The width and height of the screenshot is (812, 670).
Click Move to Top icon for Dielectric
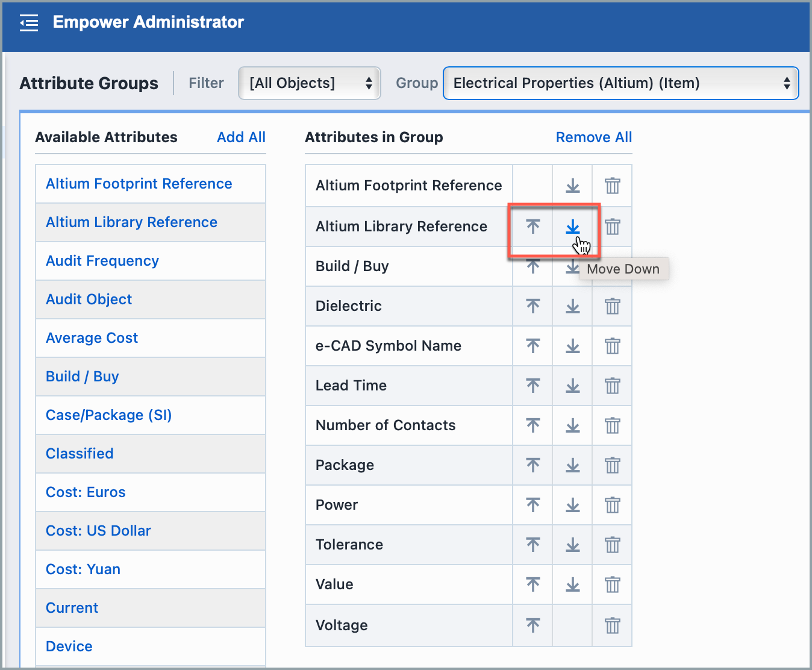click(x=532, y=305)
